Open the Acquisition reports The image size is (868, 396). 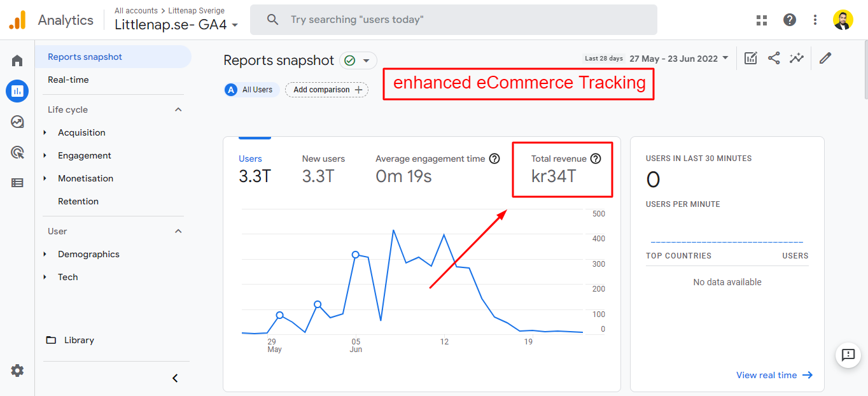[81, 132]
